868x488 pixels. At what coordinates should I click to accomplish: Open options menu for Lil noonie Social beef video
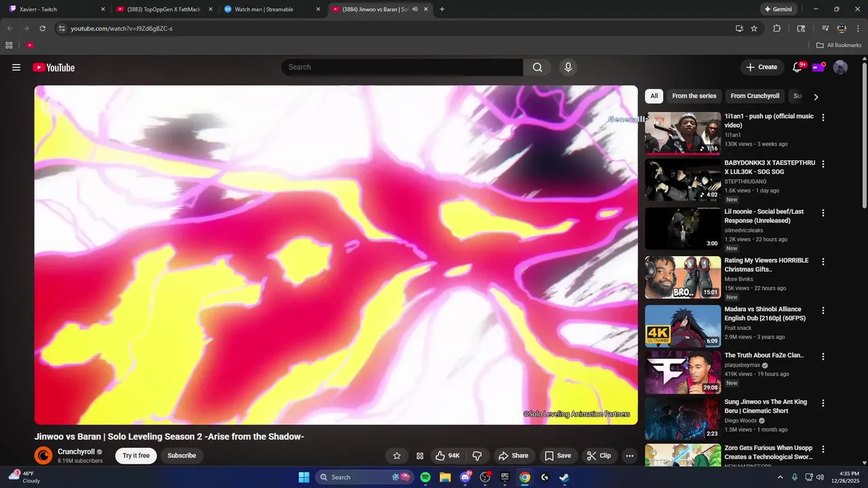pos(823,213)
